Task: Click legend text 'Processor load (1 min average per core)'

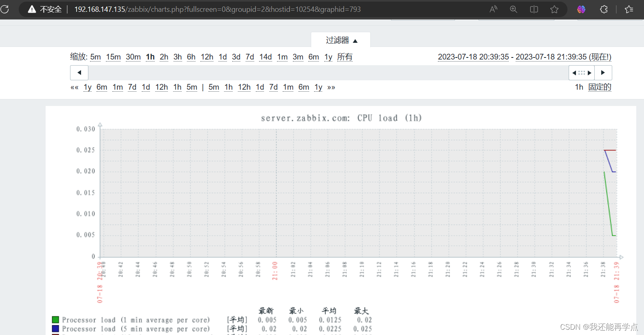Action: 136,320
